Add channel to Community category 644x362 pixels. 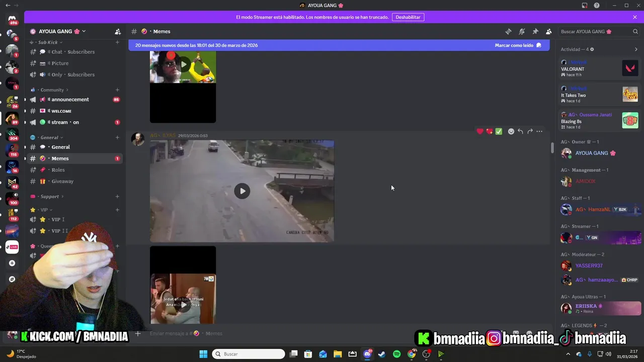pyautogui.click(x=117, y=90)
